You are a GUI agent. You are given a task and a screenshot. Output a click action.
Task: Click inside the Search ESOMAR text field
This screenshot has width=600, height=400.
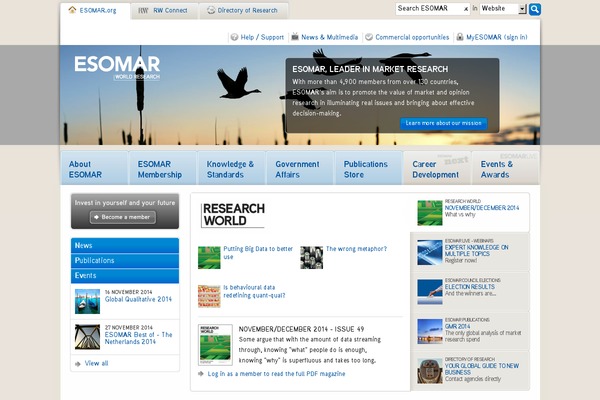[428, 9]
